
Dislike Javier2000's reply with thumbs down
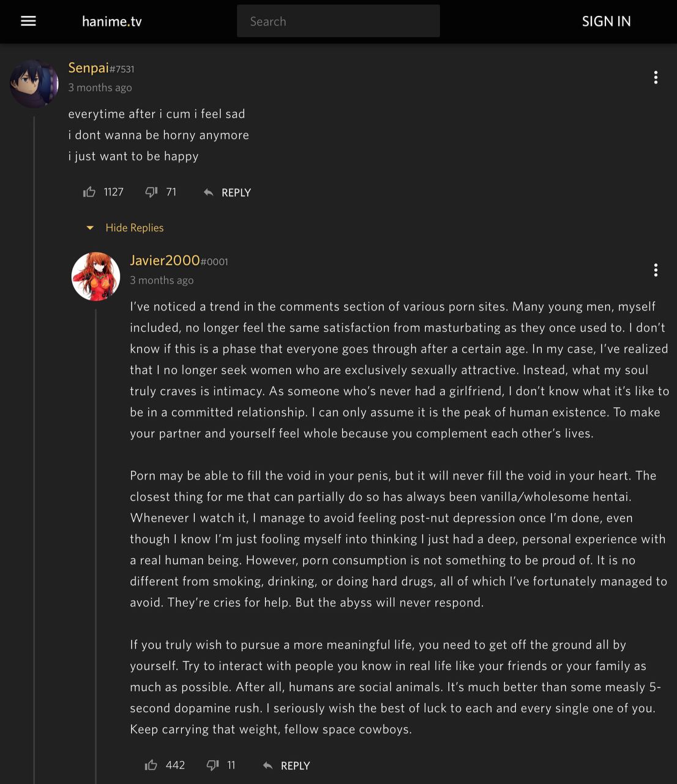(x=212, y=765)
